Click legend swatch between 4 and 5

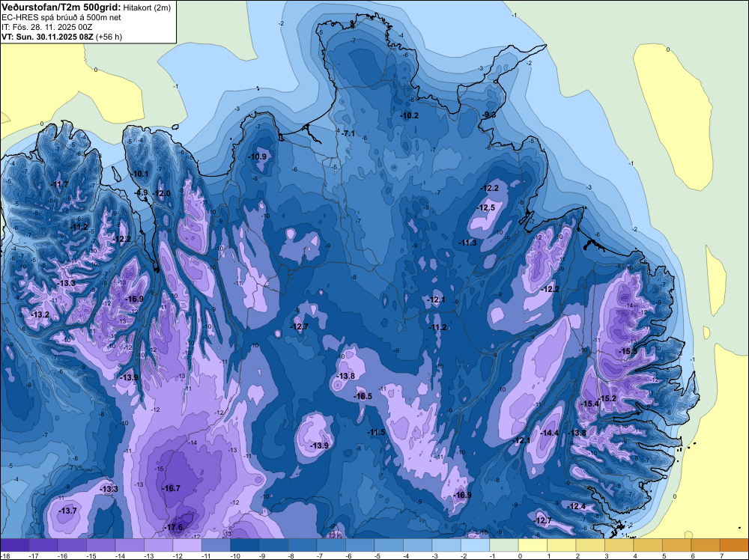648,545
